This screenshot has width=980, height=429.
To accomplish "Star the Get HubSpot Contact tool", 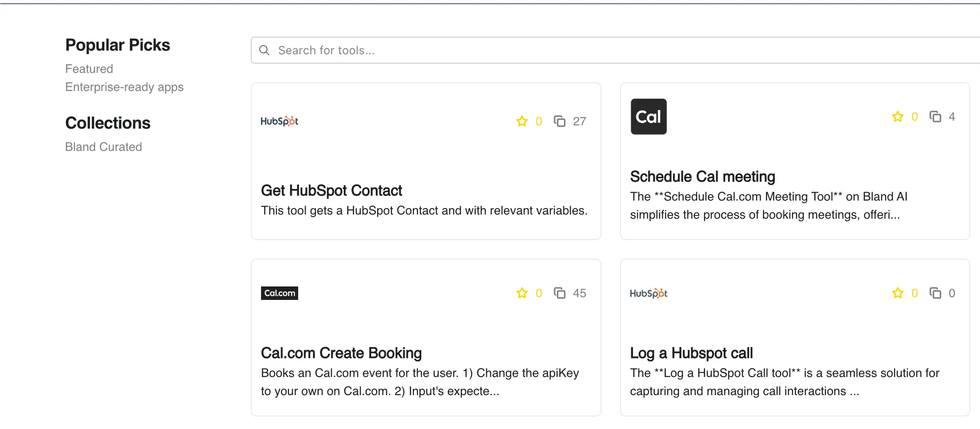I will tap(522, 121).
